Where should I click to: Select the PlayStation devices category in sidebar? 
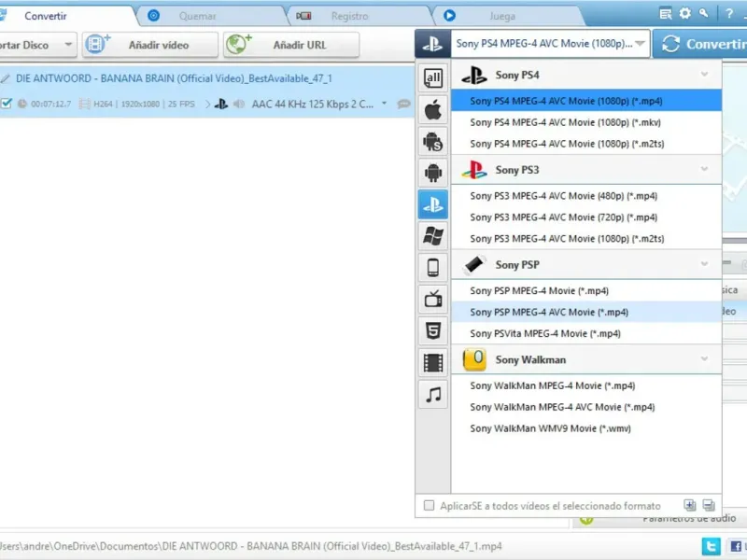tap(432, 204)
